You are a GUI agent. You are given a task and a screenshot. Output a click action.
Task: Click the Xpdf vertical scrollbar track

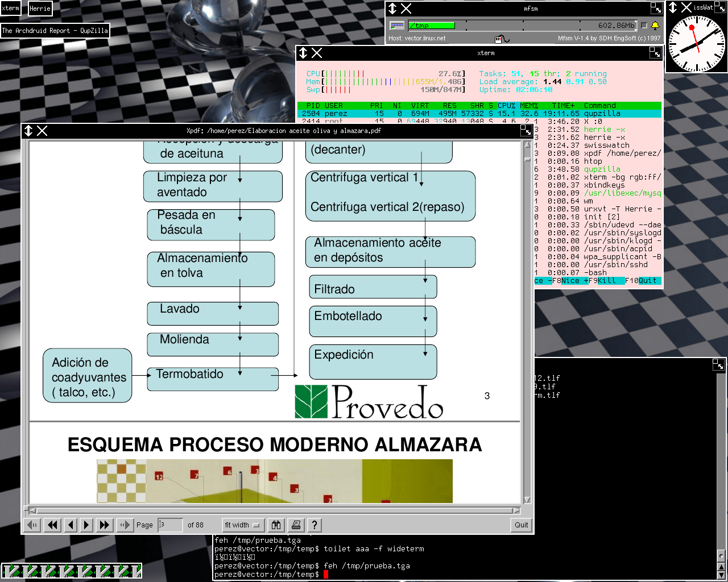tap(527, 322)
